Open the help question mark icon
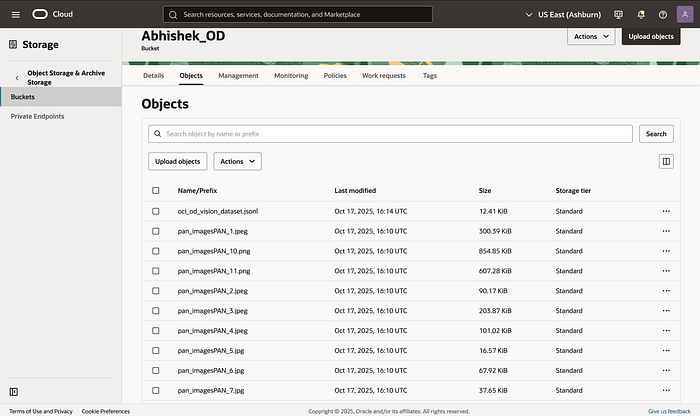The height and width of the screenshot is (416, 700). coord(663,15)
